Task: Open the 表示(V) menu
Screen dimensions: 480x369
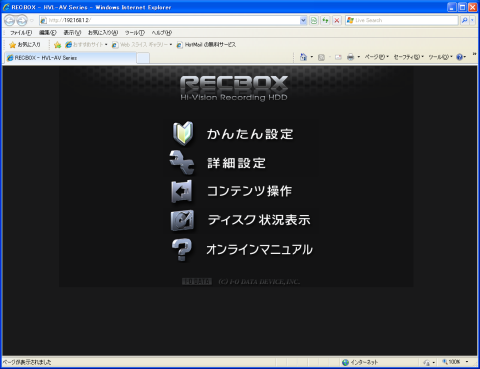Action: [x=72, y=33]
